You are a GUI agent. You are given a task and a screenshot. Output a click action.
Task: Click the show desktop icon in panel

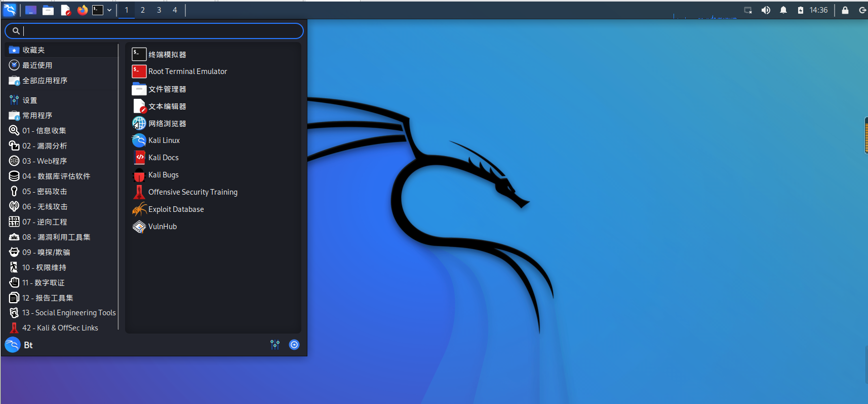31,10
